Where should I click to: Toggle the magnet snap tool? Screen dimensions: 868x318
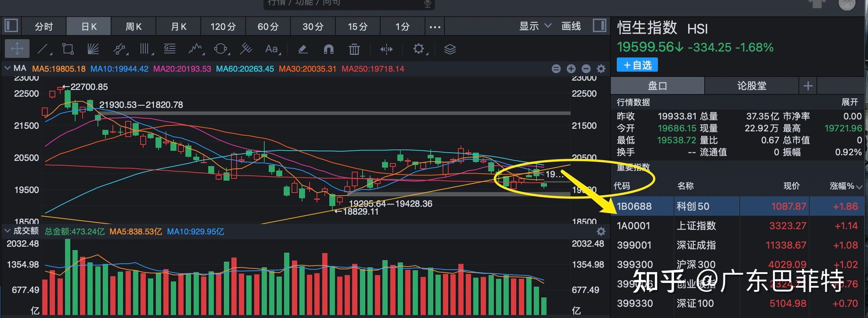(x=329, y=49)
